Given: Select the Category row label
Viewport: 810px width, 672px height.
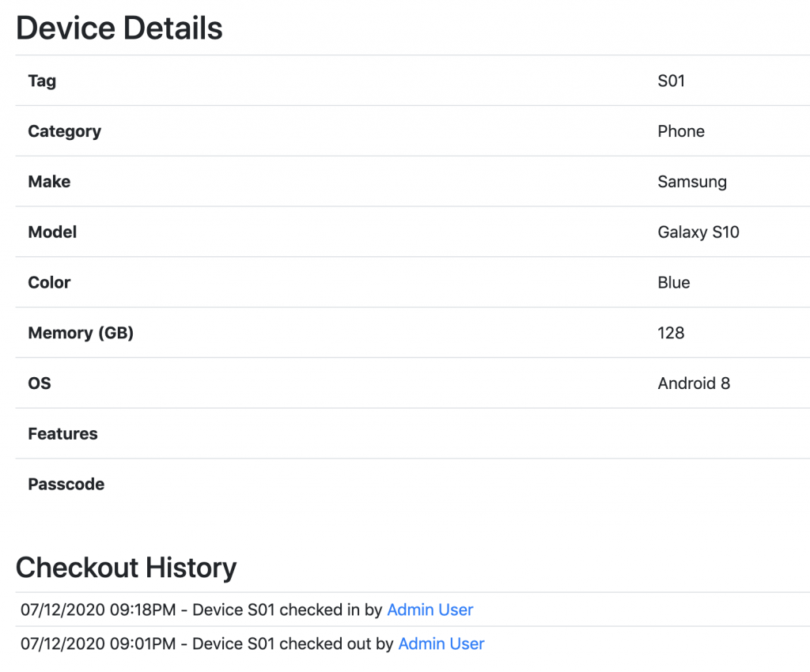Looking at the screenshot, I should coord(64,131).
